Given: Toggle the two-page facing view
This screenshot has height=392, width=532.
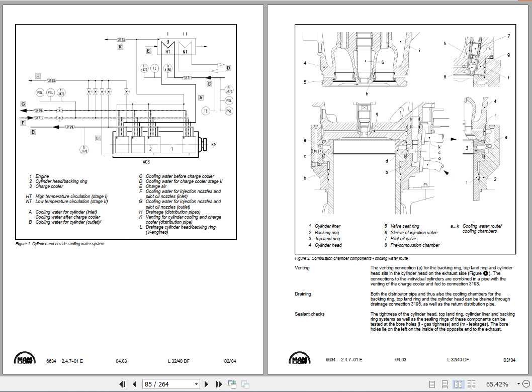Looking at the screenshot, I should pyautogui.click(x=458, y=383).
